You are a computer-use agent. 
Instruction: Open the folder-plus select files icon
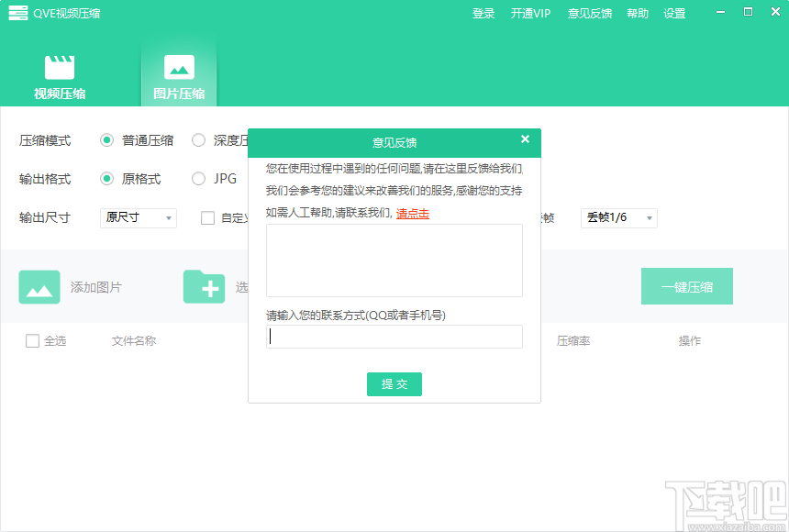click(205, 286)
